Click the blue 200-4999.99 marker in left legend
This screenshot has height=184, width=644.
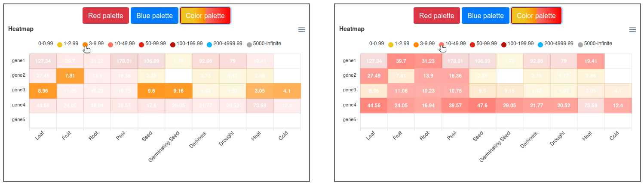click(209, 44)
